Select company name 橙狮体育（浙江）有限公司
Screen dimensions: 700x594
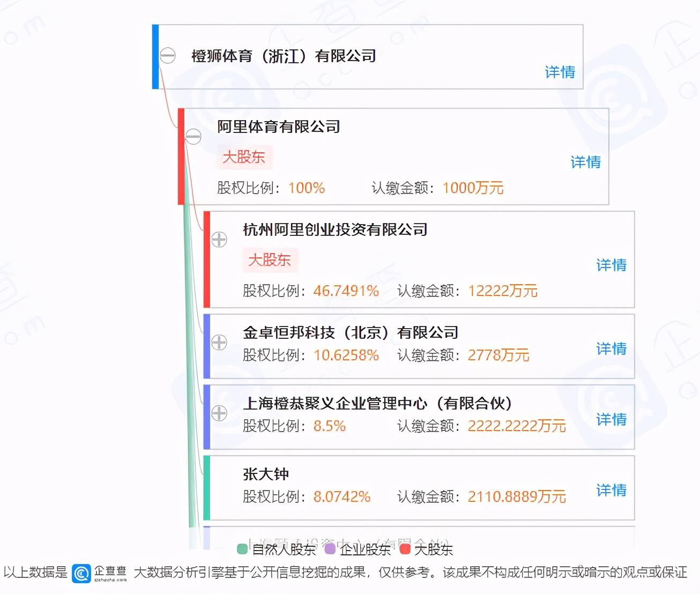coord(284,56)
